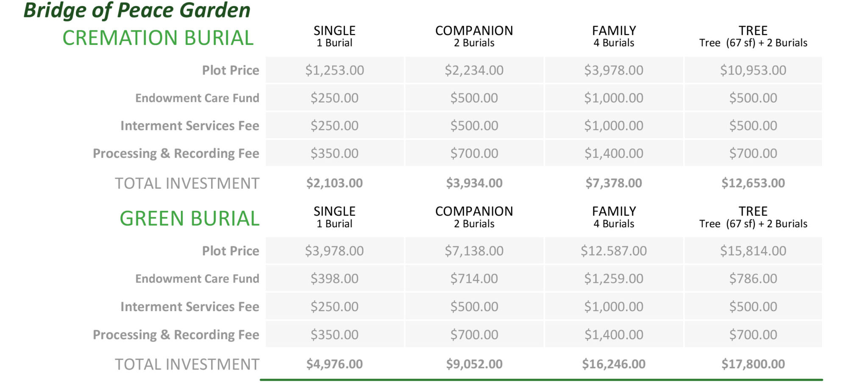Click the Cremation Family total $7,378.00
This screenshot has height=389, width=868.
pos(613,183)
